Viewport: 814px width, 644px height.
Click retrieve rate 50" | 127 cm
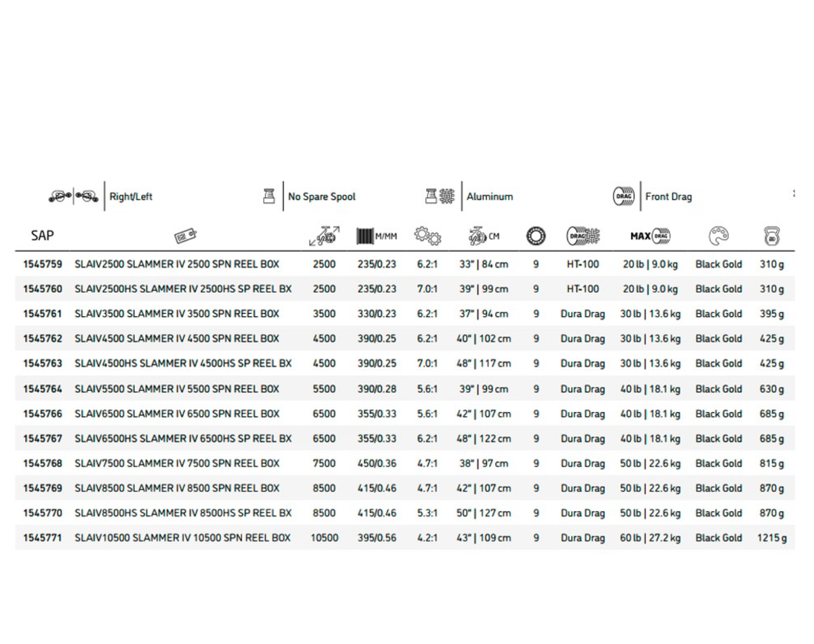click(x=484, y=513)
